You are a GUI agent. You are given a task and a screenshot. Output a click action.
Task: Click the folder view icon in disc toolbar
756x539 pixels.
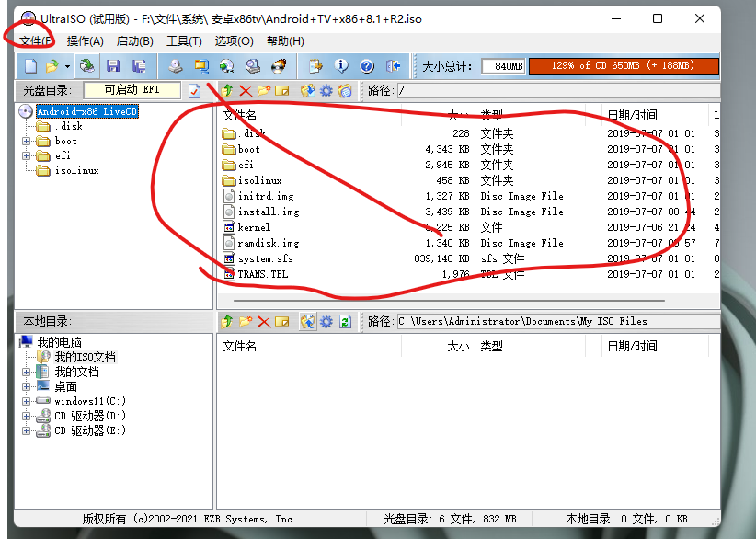point(345,91)
